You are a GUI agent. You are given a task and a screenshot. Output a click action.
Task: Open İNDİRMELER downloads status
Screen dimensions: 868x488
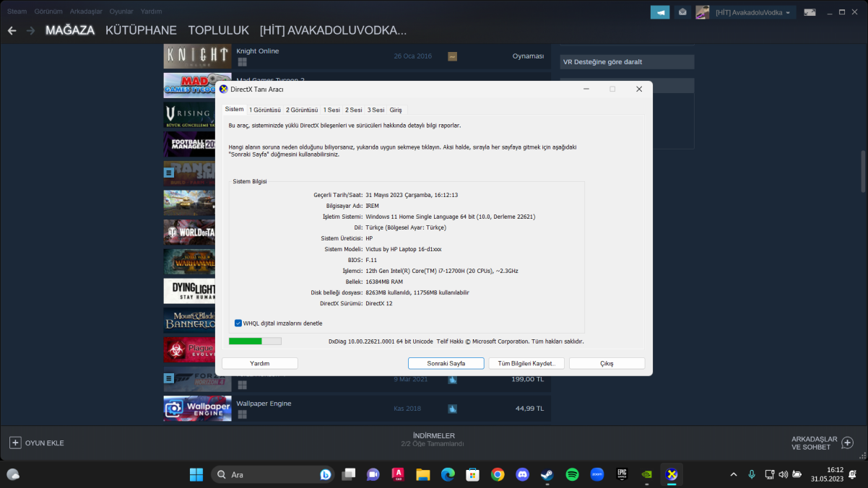(434, 440)
